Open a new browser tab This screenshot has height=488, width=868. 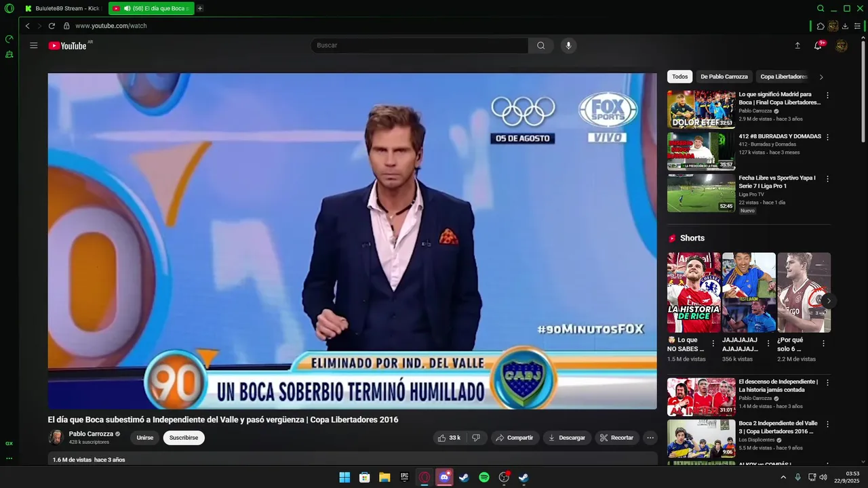[x=200, y=8]
